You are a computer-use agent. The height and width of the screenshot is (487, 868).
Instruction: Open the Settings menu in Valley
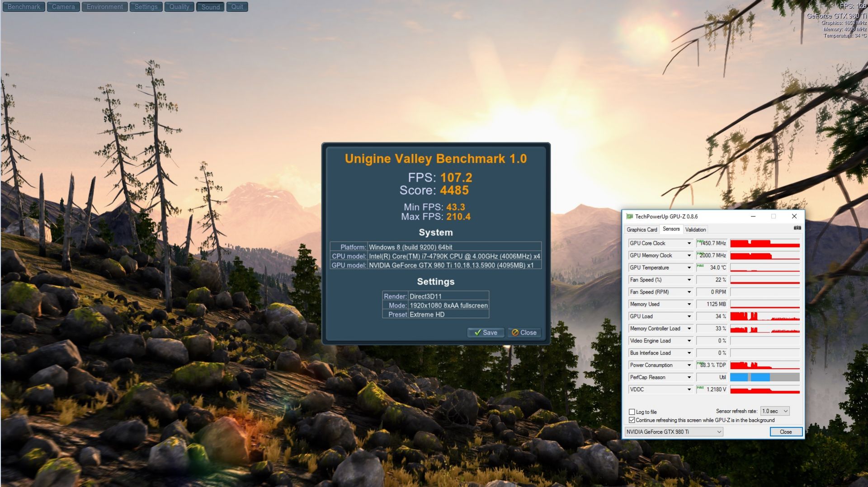click(x=146, y=7)
